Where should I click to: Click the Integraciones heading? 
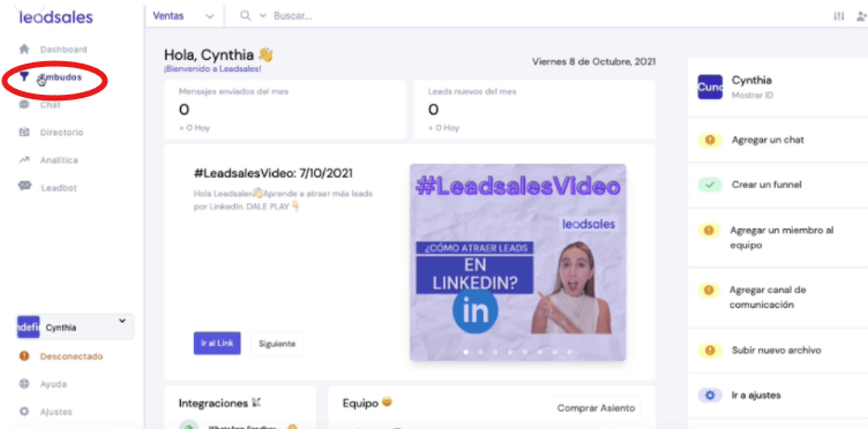click(x=213, y=403)
